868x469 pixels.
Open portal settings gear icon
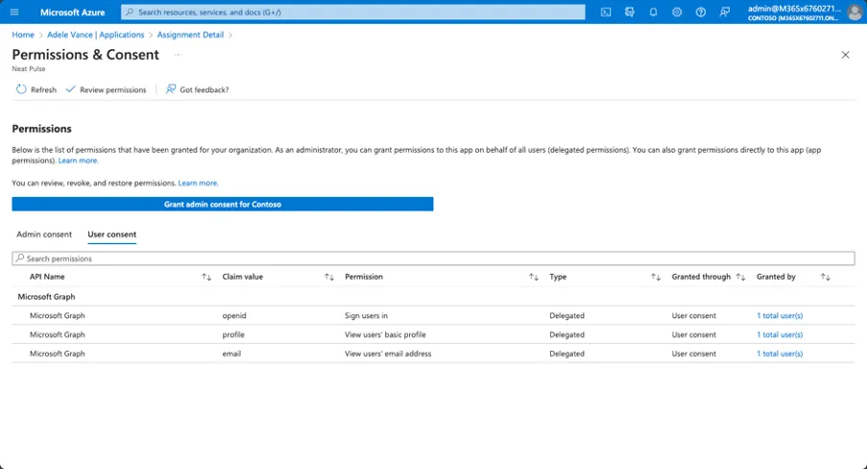pyautogui.click(x=677, y=12)
